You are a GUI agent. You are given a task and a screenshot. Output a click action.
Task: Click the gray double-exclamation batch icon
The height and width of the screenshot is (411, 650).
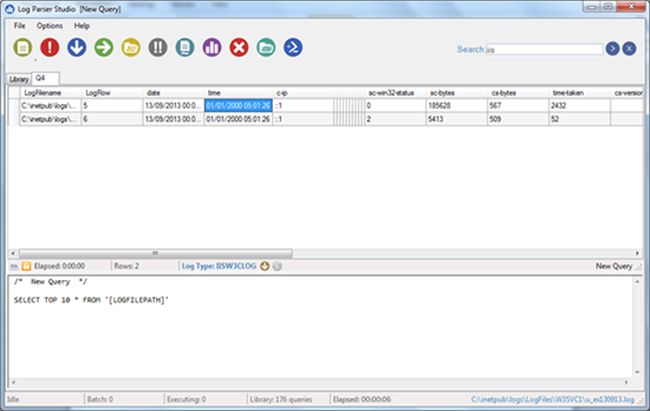pos(158,48)
